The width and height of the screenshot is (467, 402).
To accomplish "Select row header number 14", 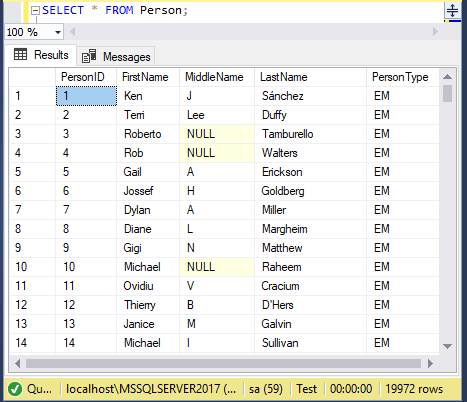I will pyautogui.click(x=32, y=343).
